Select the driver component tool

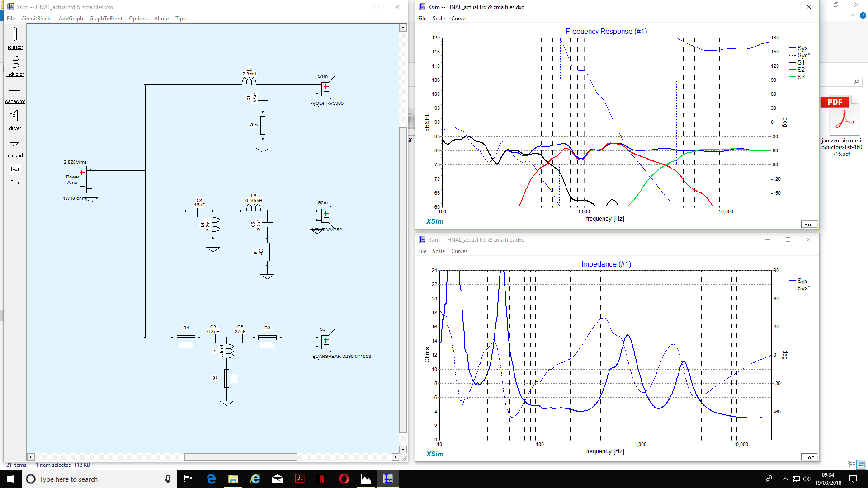(x=15, y=120)
